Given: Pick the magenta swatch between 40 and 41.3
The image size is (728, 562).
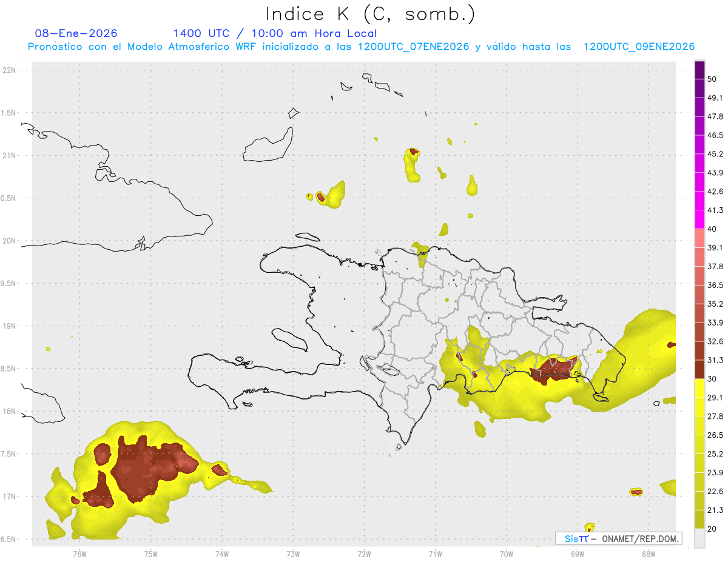Looking at the screenshot, I should 699,219.
